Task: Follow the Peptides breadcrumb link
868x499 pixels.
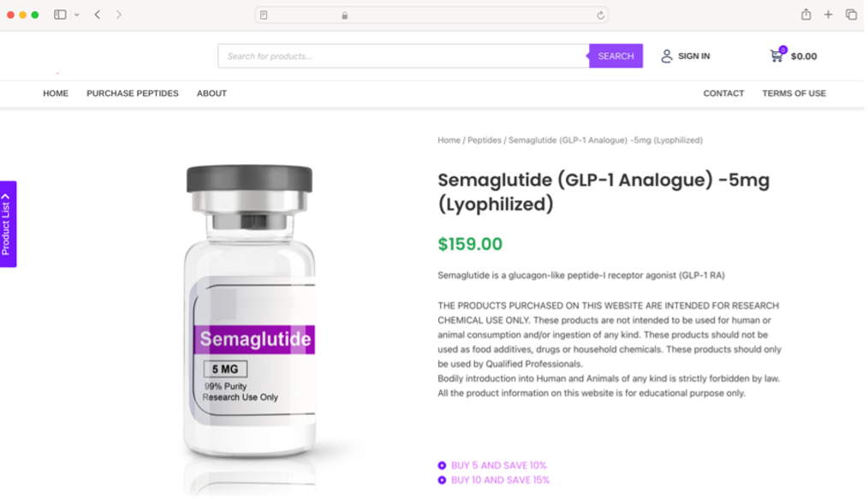Action: [484, 140]
